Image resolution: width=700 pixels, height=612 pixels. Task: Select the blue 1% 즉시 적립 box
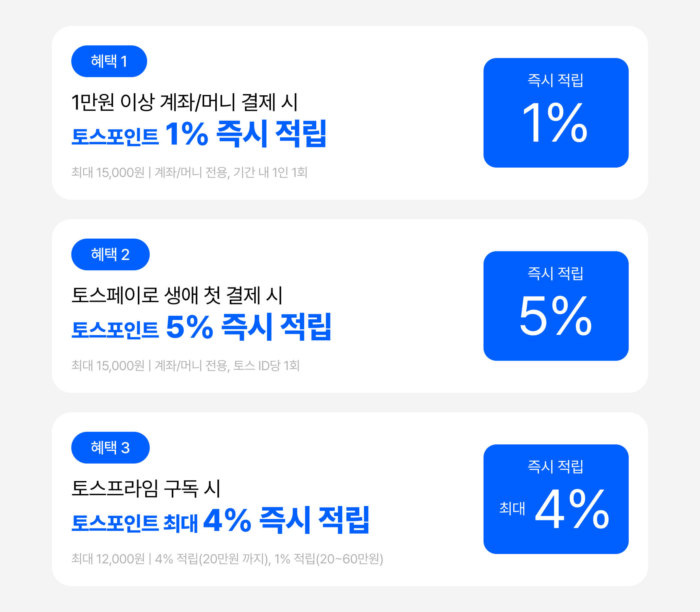click(x=556, y=113)
